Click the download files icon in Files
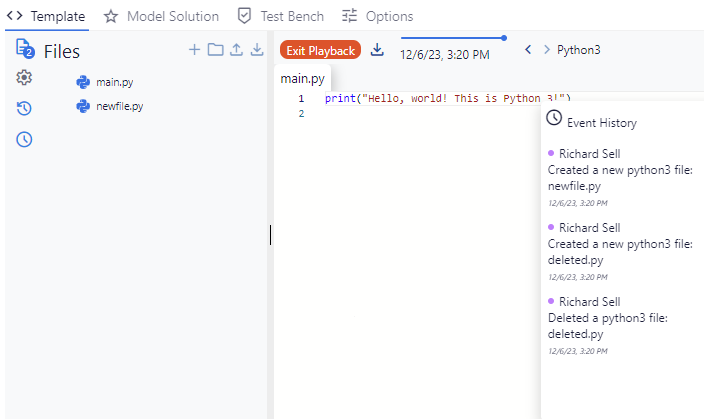Viewport: 704px width, 419px height. click(257, 50)
